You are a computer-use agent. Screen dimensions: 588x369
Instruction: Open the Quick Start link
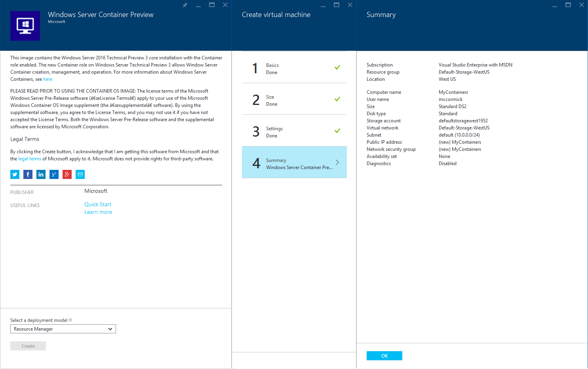[x=98, y=204]
